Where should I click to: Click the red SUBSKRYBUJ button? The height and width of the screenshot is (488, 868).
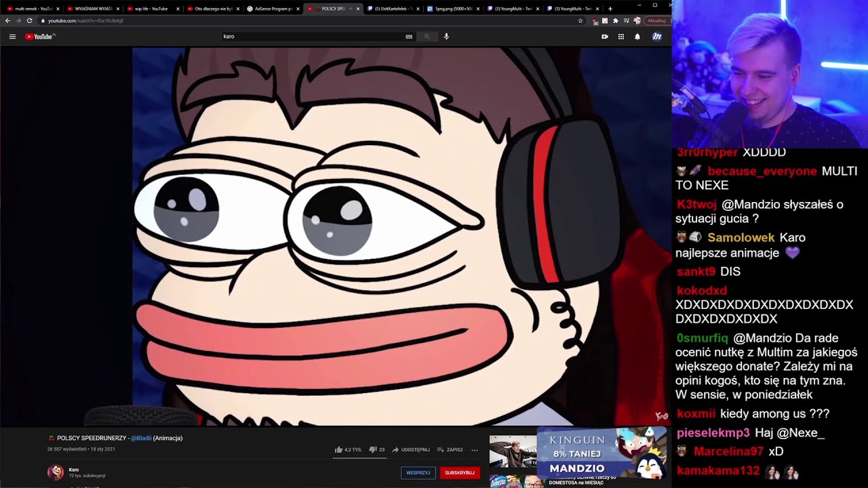pyautogui.click(x=460, y=472)
